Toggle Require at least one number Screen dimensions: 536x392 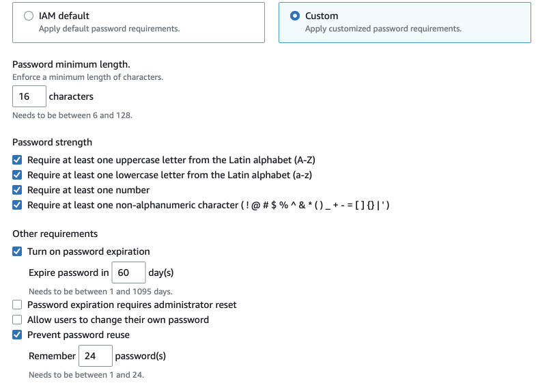17,190
